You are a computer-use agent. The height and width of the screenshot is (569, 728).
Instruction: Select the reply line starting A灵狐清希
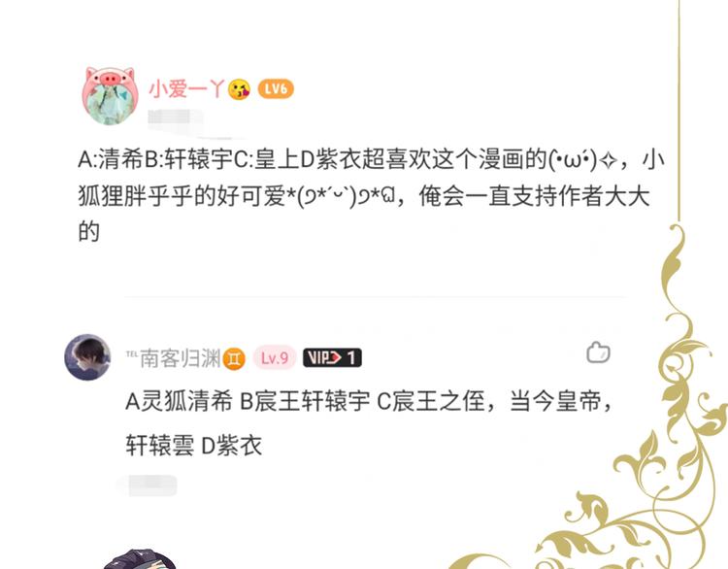pos(370,401)
